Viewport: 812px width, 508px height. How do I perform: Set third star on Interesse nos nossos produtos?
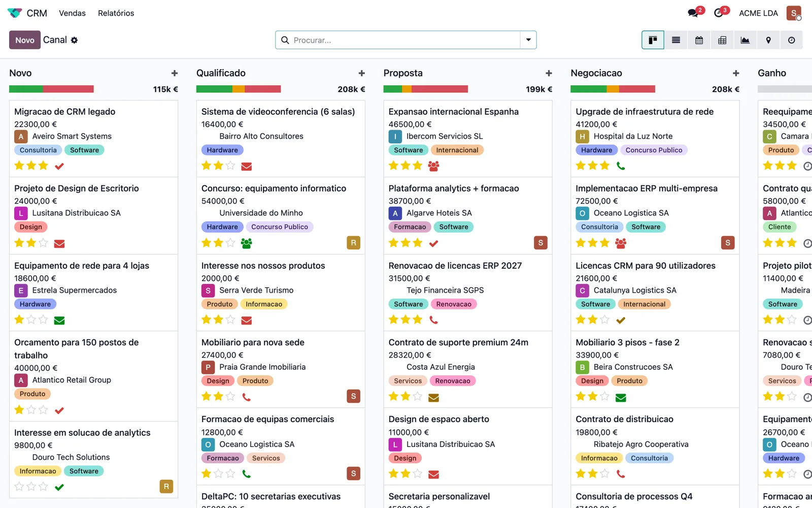tap(230, 320)
